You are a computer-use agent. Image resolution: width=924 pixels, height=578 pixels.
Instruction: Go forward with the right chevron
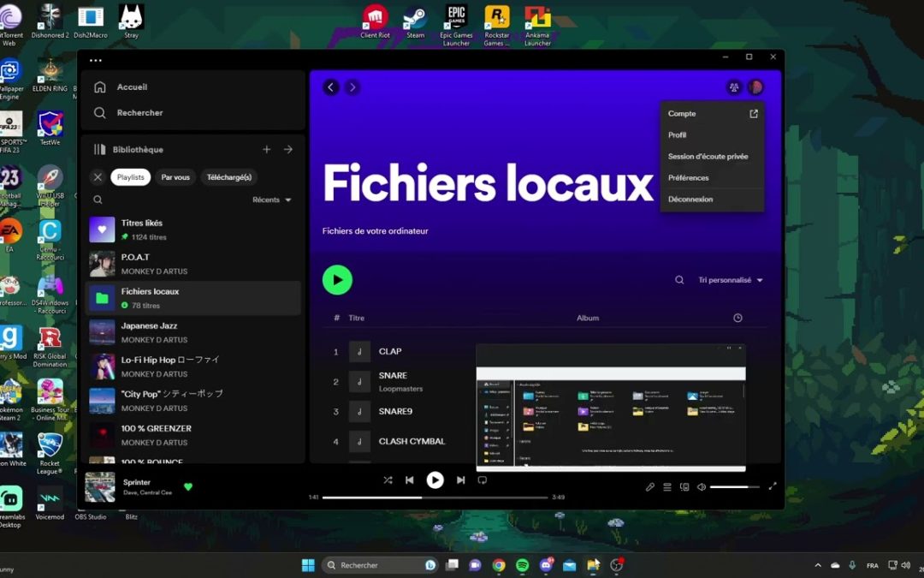(x=352, y=87)
